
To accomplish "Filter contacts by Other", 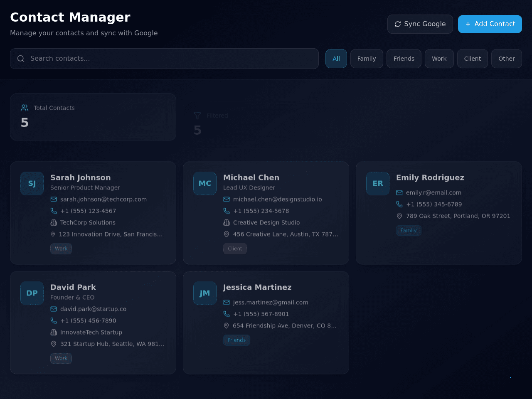I will [507, 59].
